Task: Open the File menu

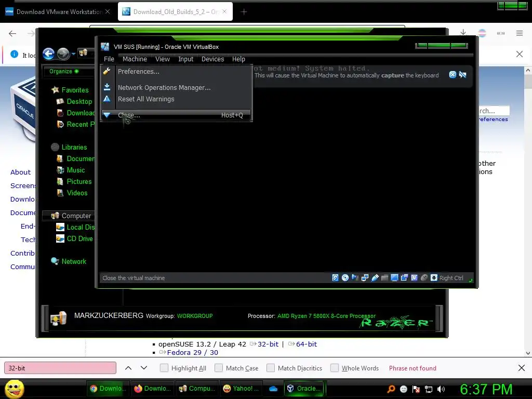Action: (x=109, y=59)
